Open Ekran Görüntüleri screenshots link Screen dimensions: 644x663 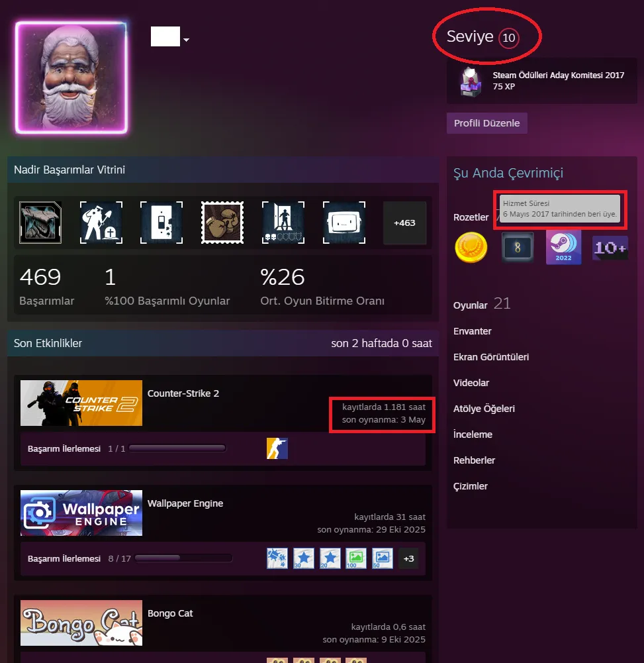(491, 357)
